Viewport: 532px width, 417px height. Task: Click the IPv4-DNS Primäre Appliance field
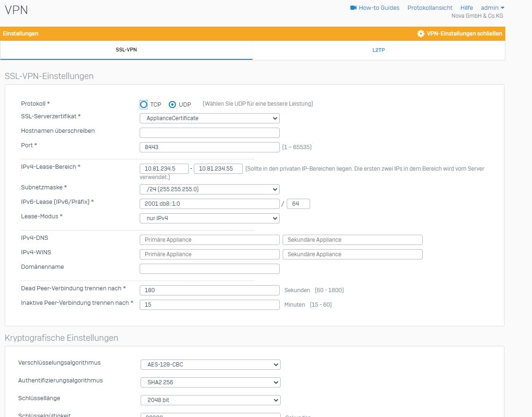tap(210, 240)
